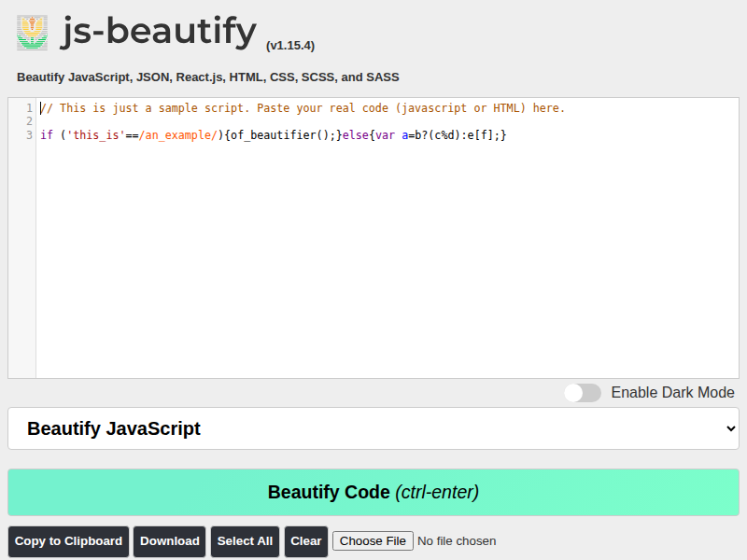Screen dimensions: 747x560
Task: Click the empty area of the code editor
Action: (x=373, y=261)
